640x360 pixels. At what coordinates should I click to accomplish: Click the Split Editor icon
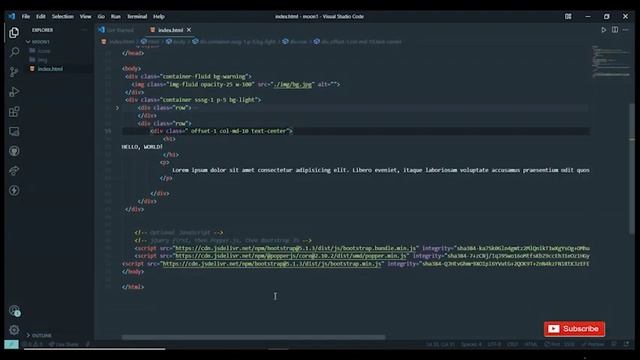tap(615, 30)
